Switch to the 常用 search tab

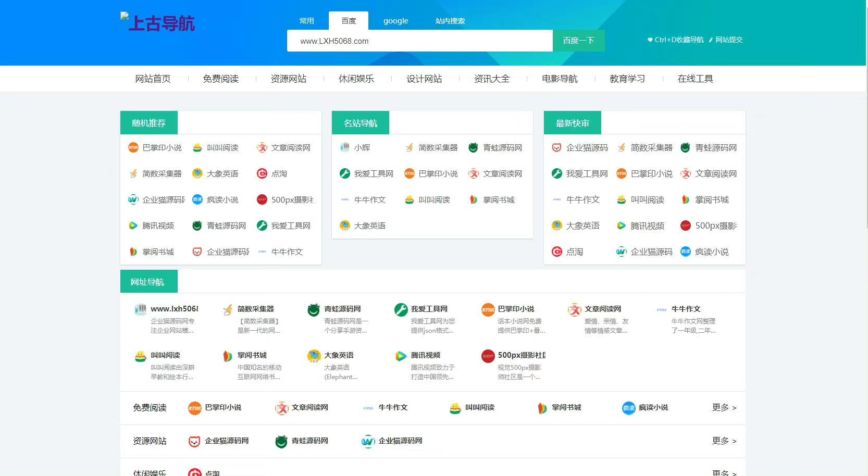pos(307,21)
